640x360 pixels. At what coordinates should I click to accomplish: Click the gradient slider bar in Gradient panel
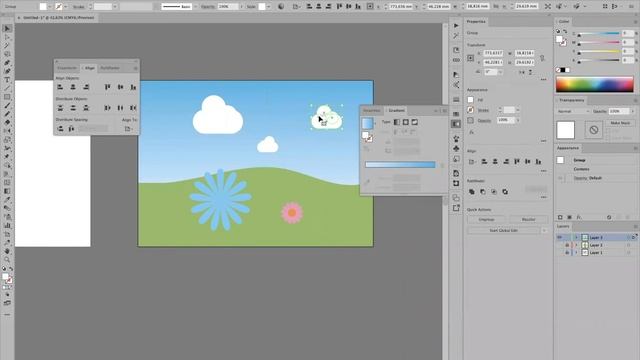pyautogui.click(x=400, y=164)
